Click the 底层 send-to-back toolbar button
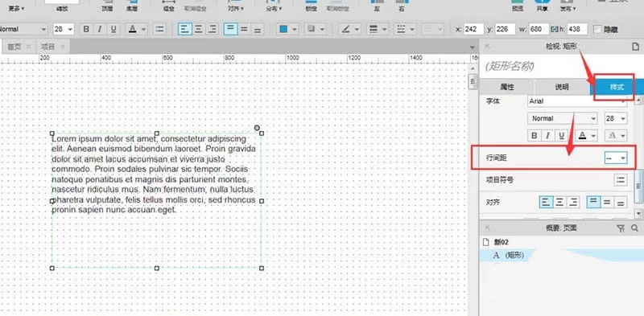Image resolution: width=644 pixels, height=316 pixels. 132,6
